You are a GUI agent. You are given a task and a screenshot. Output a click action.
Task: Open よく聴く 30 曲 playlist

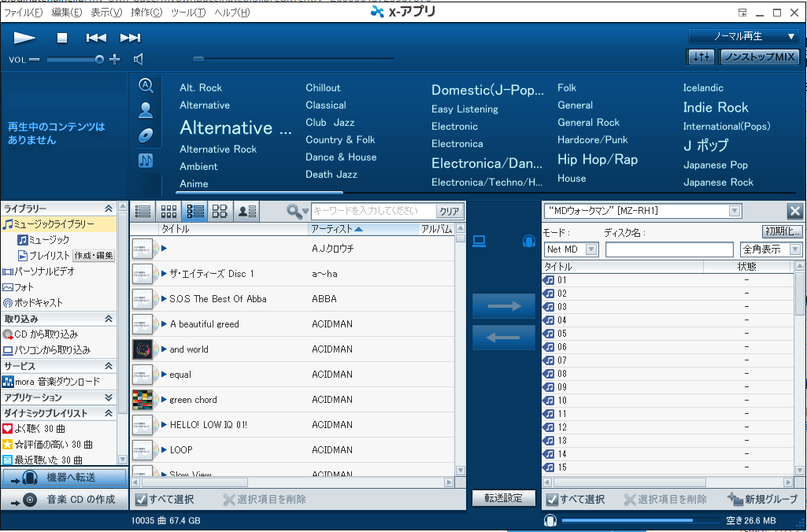(x=34, y=429)
